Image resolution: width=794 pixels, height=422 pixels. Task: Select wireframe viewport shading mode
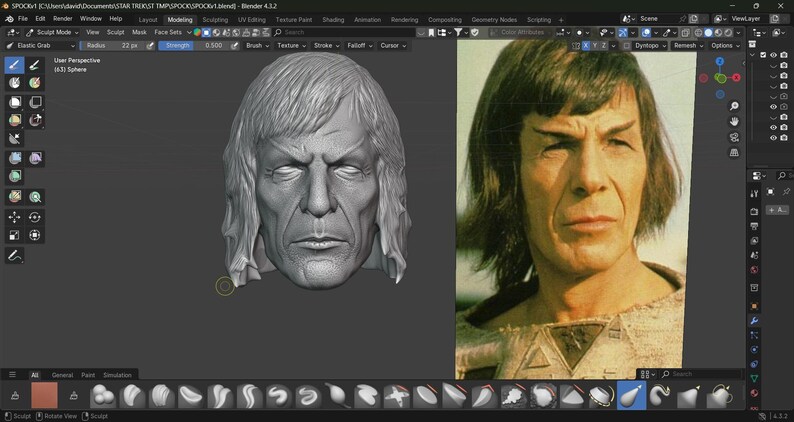698,32
